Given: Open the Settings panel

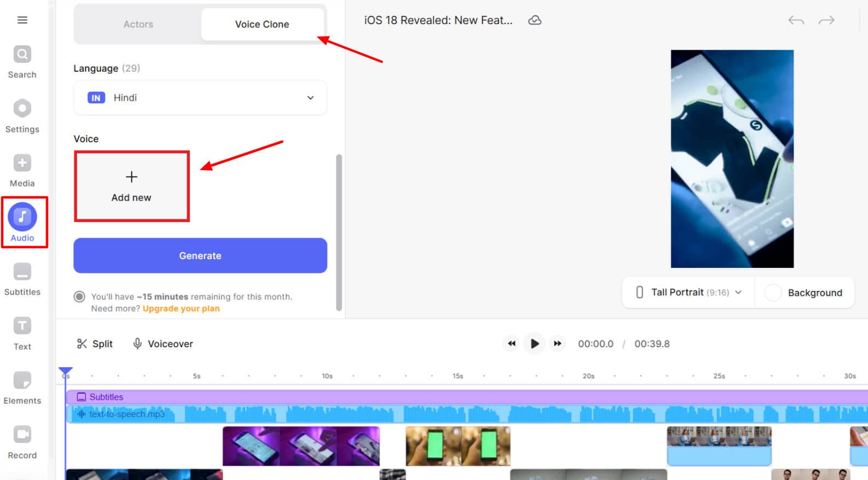Looking at the screenshot, I should (22, 116).
